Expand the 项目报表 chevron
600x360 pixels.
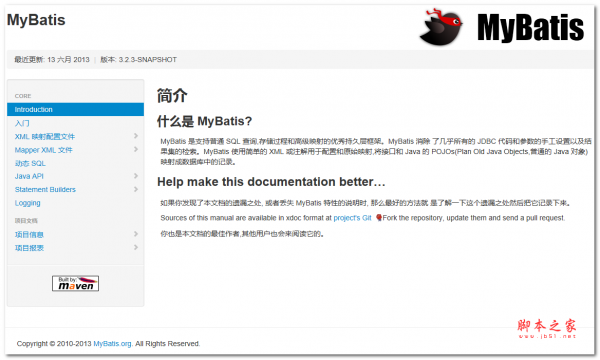click(x=135, y=248)
